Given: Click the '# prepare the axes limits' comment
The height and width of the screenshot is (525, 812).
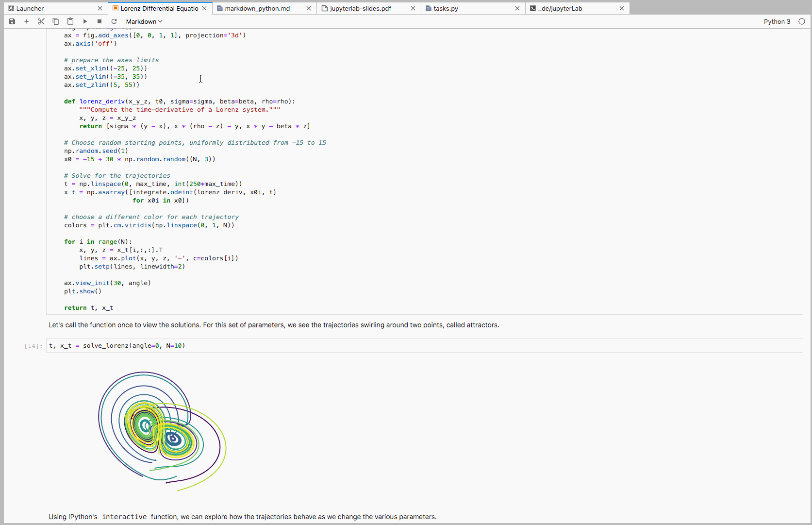Looking at the screenshot, I should (111, 60).
